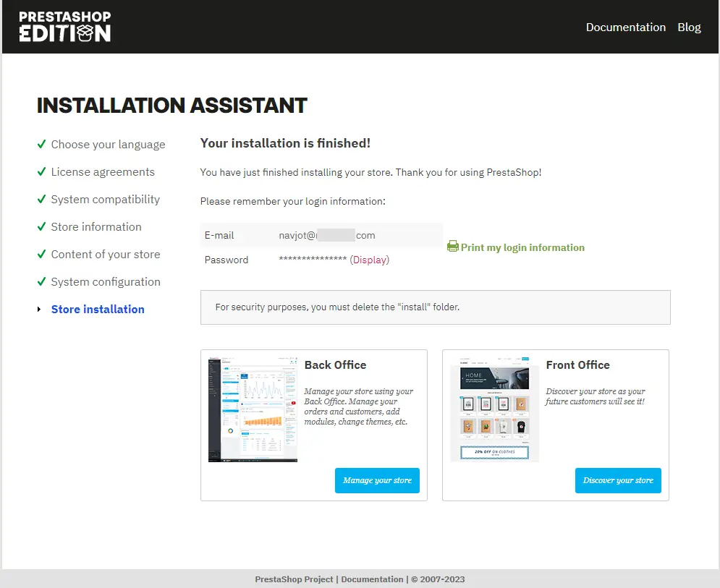Click the checkmark beside Choose your language
This screenshot has width=720, height=588.
coord(41,144)
